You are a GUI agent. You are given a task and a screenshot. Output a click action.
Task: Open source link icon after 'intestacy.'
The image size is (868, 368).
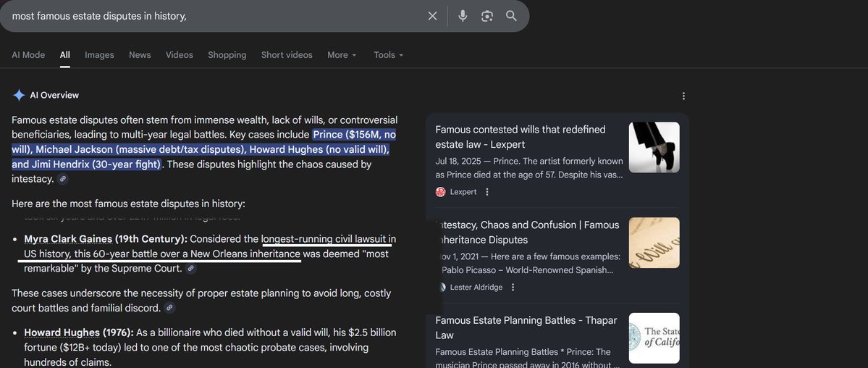click(63, 179)
